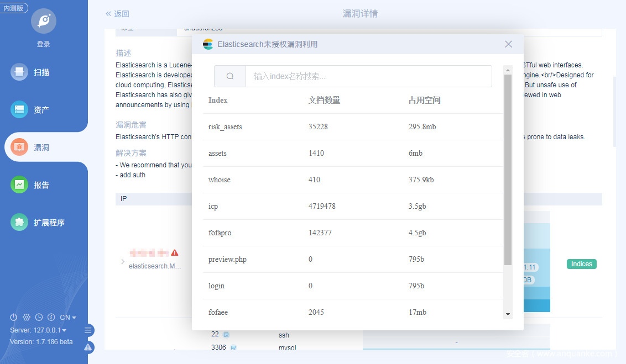Screen dimensions: 626x364
Task: Click the power icon in the sidebar footer
Action: (14, 318)
